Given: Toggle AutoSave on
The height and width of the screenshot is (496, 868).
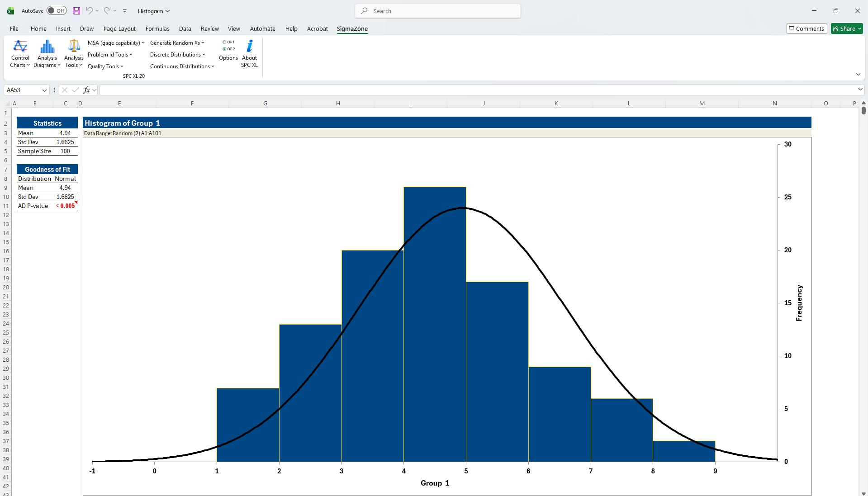Looking at the screenshot, I should 57,10.
